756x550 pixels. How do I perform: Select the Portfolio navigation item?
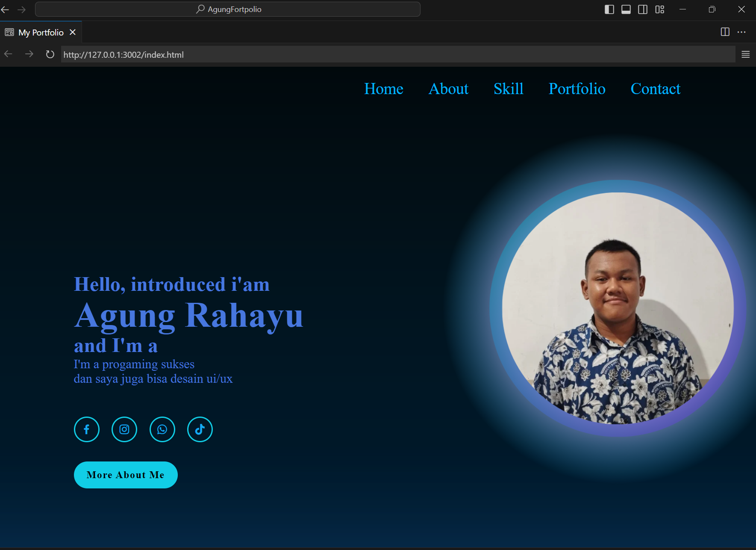(577, 89)
